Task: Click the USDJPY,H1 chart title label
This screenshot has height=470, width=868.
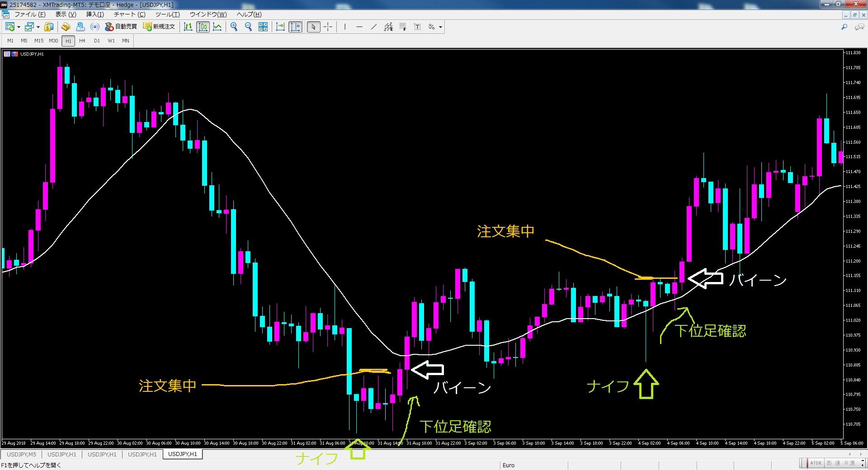Action: pos(32,54)
